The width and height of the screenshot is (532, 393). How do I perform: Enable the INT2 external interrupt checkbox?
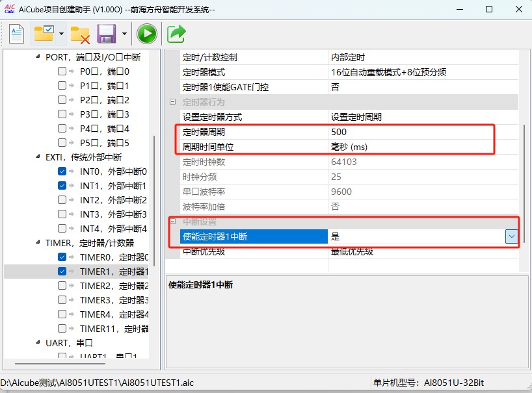[62, 200]
